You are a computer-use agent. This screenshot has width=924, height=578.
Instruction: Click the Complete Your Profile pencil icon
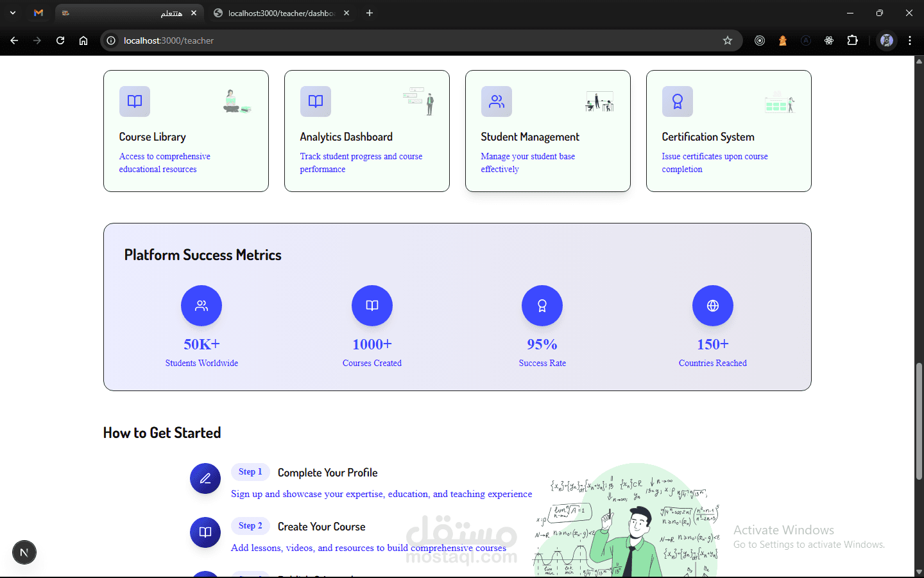point(205,478)
